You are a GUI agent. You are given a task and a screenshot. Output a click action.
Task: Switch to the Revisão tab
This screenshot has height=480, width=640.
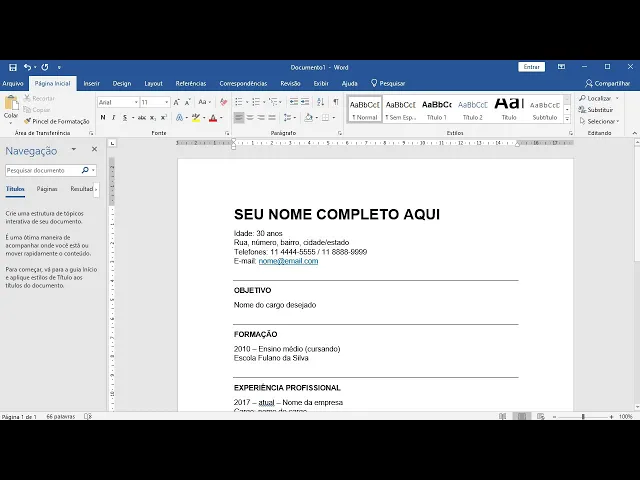[x=290, y=83]
